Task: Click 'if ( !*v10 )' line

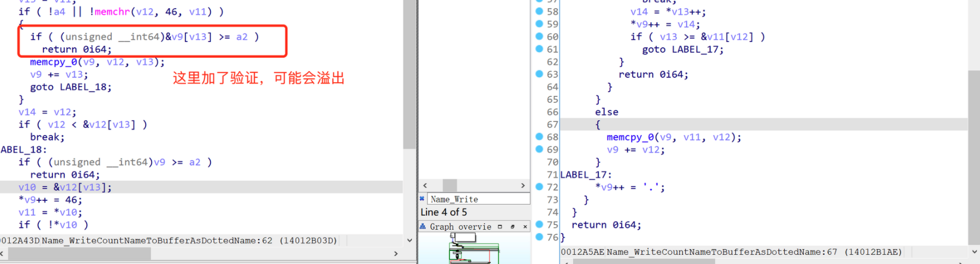Action: (53, 224)
